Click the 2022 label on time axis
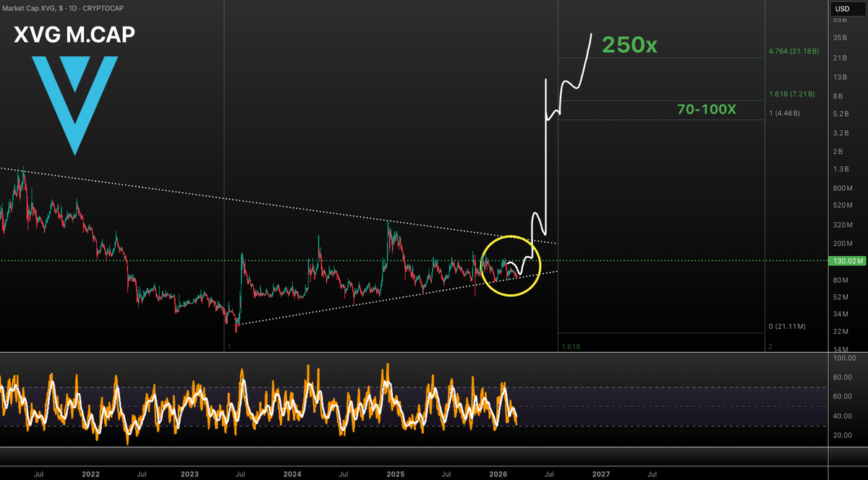Image resolution: width=868 pixels, height=480 pixels. (x=90, y=473)
